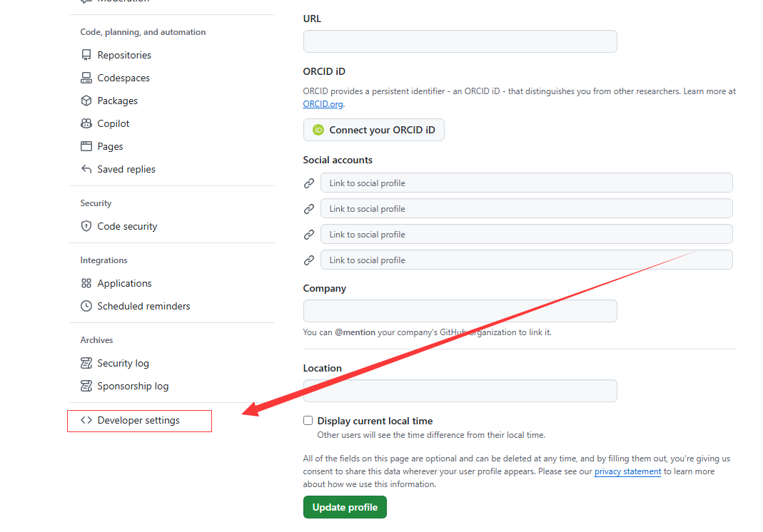Click the Location input field
The width and height of the screenshot is (763, 532).
pos(460,390)
